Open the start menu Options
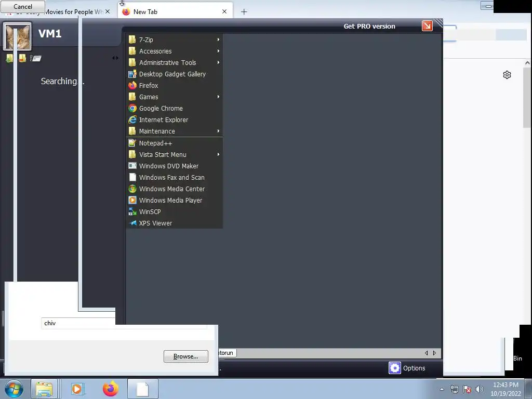 407,368
